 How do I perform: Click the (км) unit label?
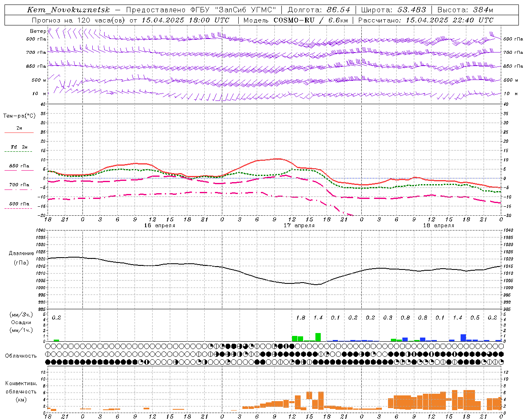point(21,399)
